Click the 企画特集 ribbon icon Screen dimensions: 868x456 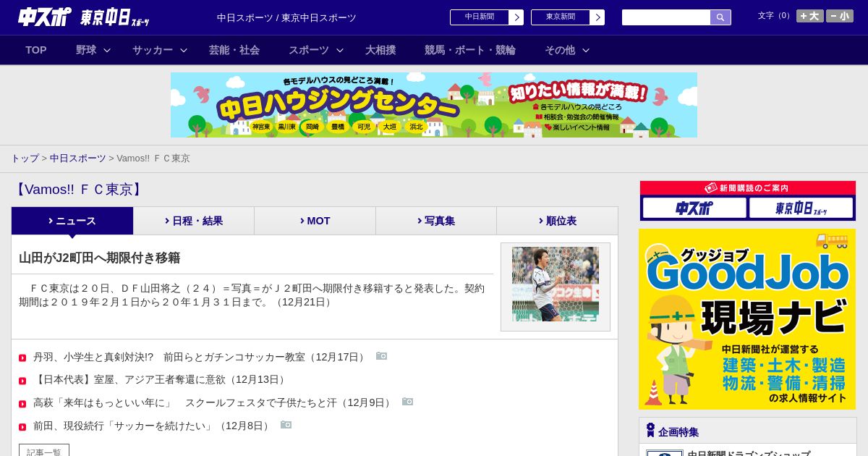pyautogui.click(x=650, y=430)
